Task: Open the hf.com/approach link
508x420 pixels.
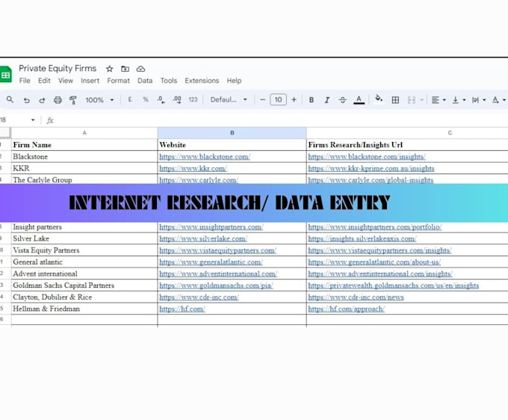Action: (347, 309)
